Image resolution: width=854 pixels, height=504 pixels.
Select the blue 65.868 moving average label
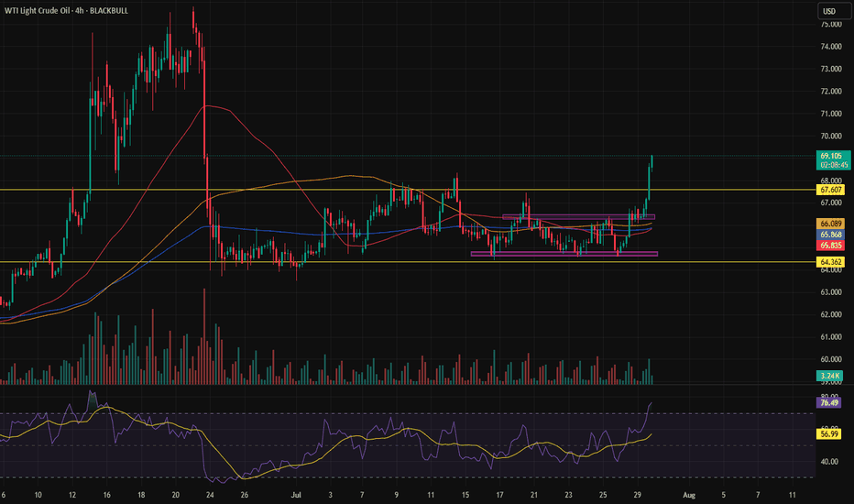click(x=831, y=235)
